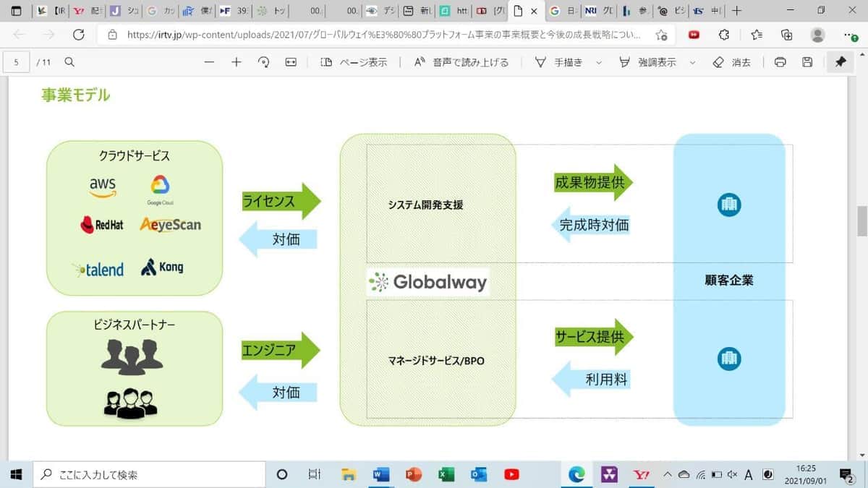Toggle 音声で読み上げる read aloud
Image resolution: width=868 pixels, height=488 pixels.
[461, 62]
